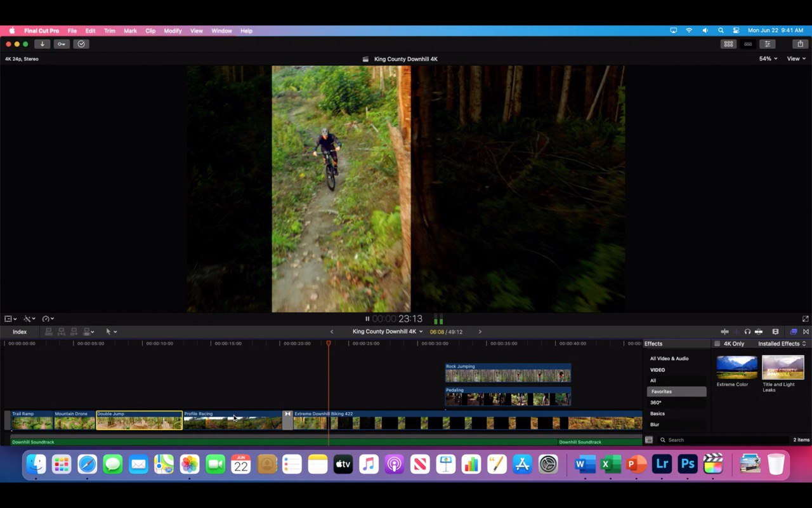812x508 pixels.
Task: Open the timeline Index
Action: pos(20,331)
